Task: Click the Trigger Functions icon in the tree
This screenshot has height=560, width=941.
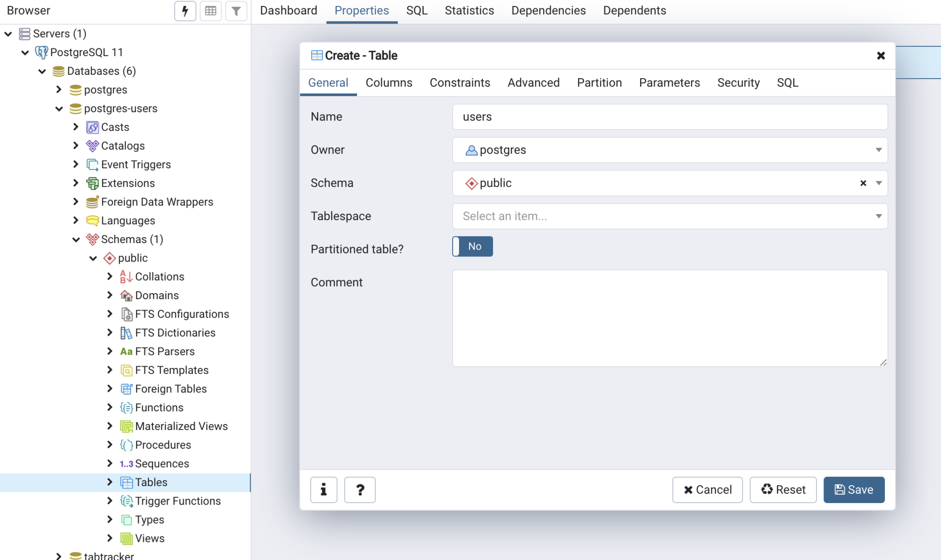Action: coord(126,501)
